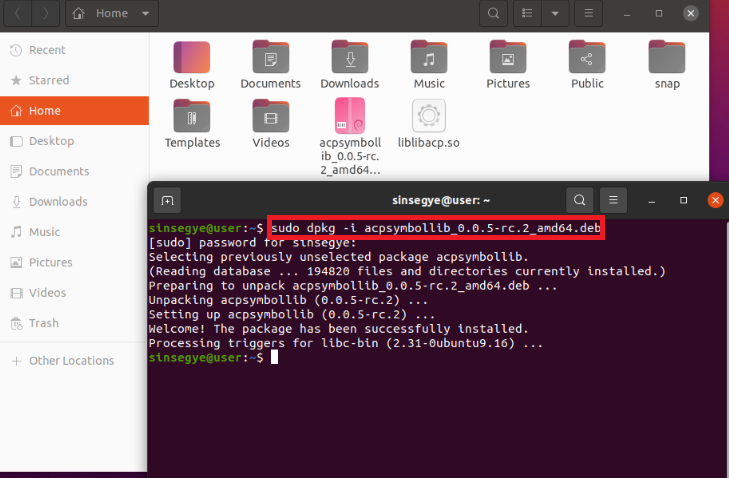Select Downloads in the Files sidebar
The width and height of the screenshot is (729, 478).
coord(74,201)
